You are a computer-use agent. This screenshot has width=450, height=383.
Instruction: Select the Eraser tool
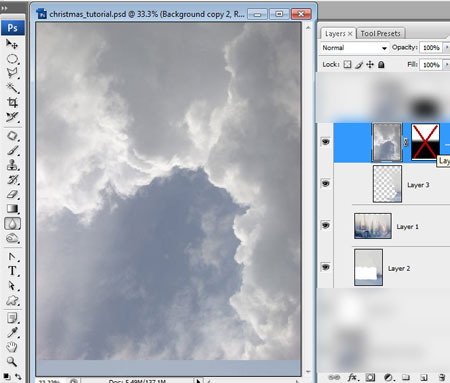pyautogui.click(x=12, y=194)
